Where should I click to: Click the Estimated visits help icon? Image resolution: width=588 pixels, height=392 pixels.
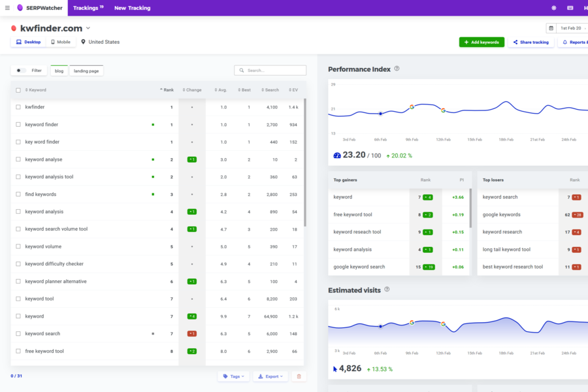coord(387,289)
